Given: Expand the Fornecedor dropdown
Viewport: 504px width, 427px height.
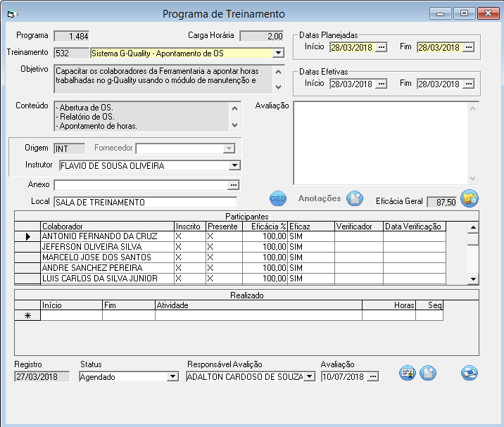Looking at the screenshot, I should point(229,148).
